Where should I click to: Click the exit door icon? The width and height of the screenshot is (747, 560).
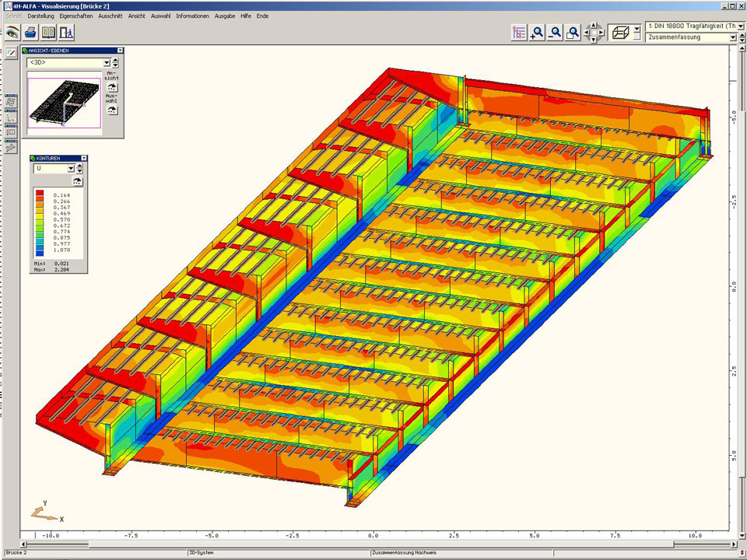[x=67, y=33]
